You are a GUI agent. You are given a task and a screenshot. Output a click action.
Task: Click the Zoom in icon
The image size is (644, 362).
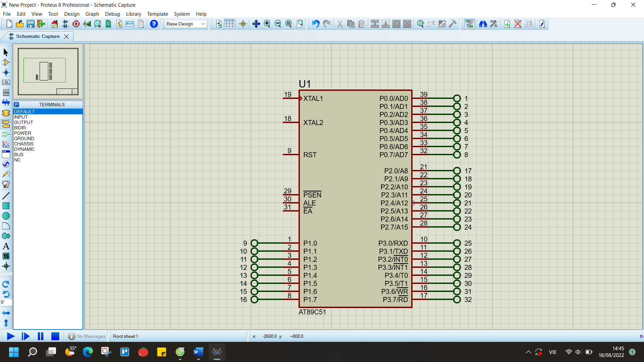(x=267, y=24)
